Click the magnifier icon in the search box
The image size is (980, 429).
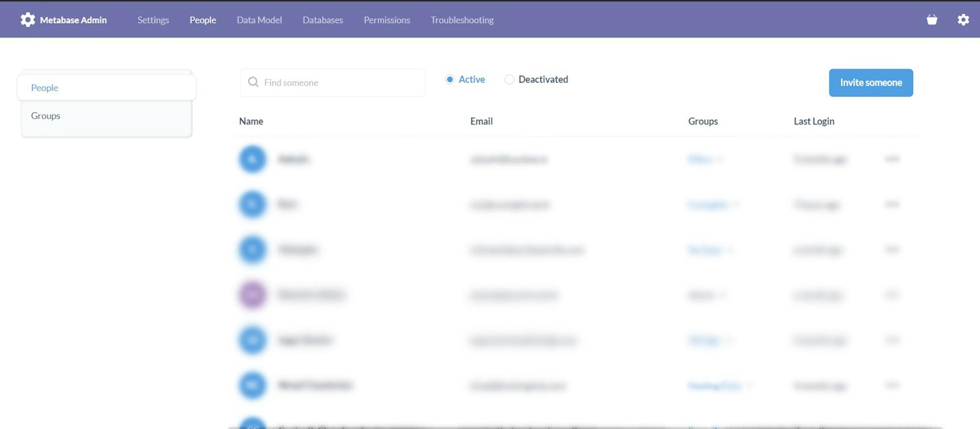[253, 82]
